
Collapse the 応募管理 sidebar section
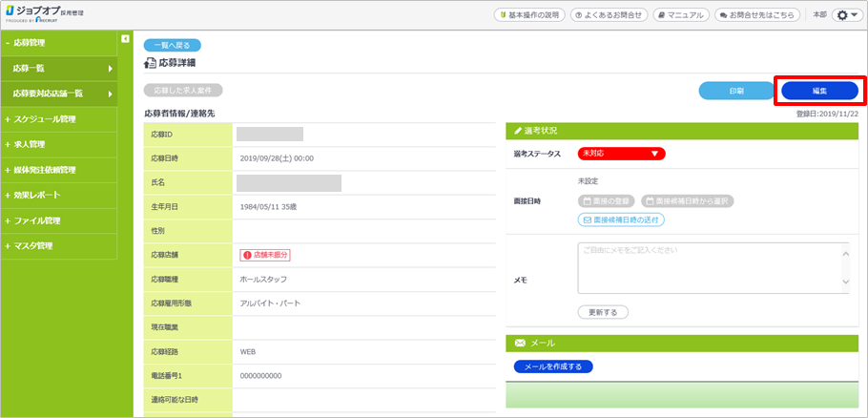(57, 43)
